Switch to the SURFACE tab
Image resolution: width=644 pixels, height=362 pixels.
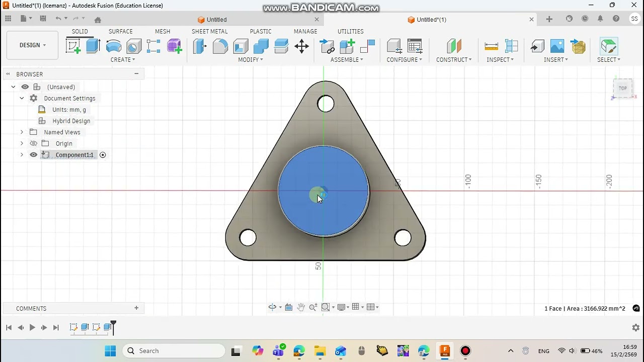[121, 31]
